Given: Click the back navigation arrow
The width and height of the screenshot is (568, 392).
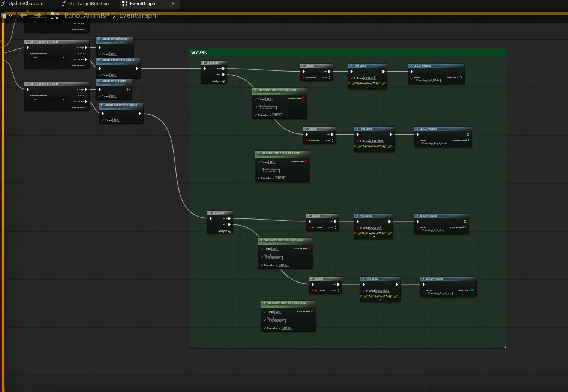Looking at the screenshot, I should pyautogui.click(x=24, y=15).
